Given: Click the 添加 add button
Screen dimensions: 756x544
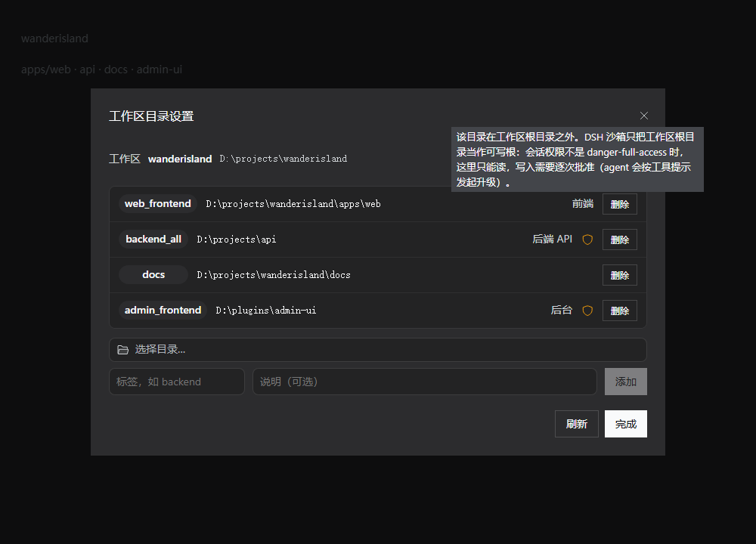Looking at the screenshot, I should (626, 382).
